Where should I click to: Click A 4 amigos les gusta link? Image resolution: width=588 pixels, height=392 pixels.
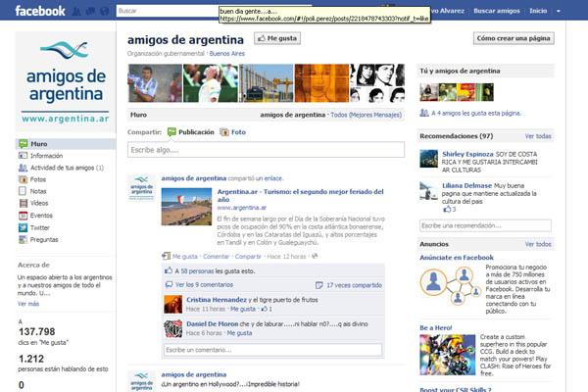pyautogui.click(x=476, y=113)
